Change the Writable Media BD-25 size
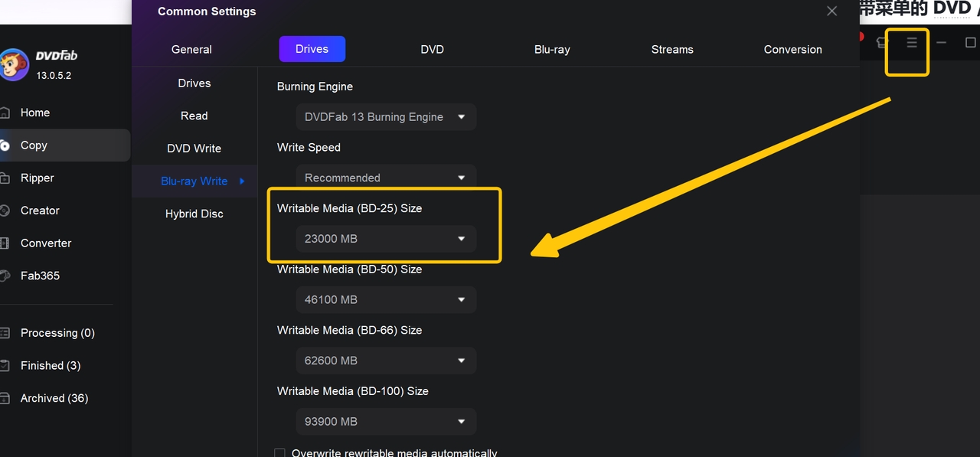Image resolution: width=980 pixels, height=457 pixels. [386, 238]
